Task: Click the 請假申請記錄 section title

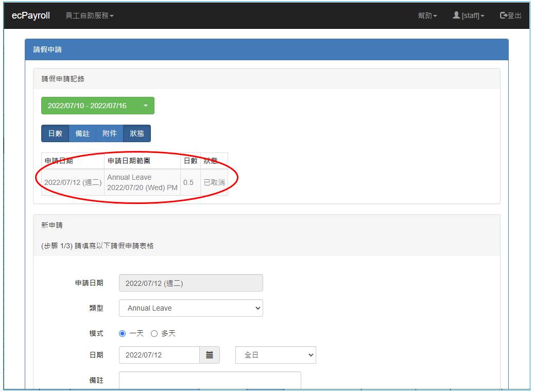Action: (x=63, y=79)
